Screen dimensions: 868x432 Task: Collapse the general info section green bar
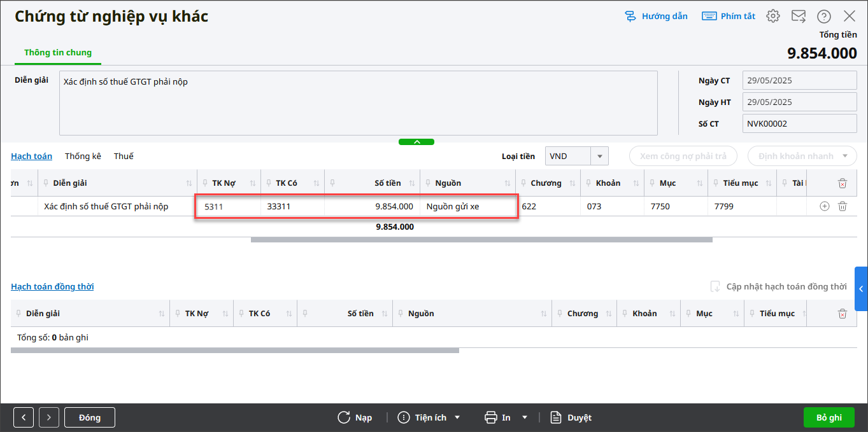pyautogui.click(x=416, y=142)
